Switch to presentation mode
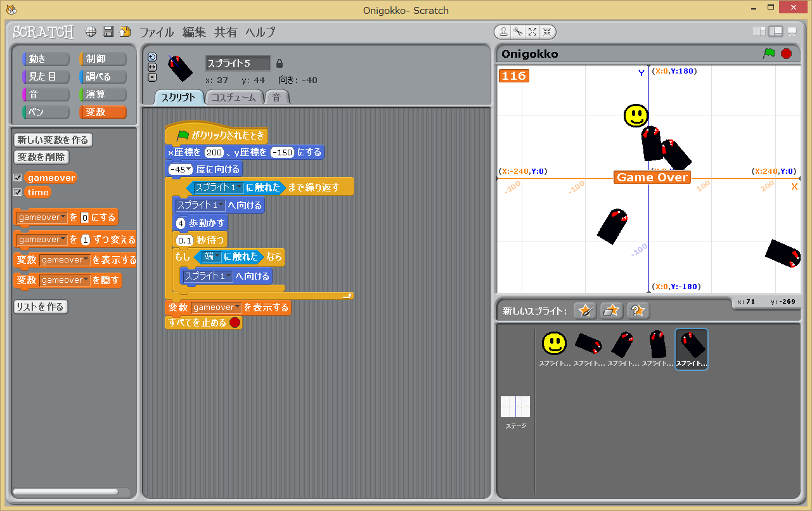 pyautogui.click(x=792, y=32)
